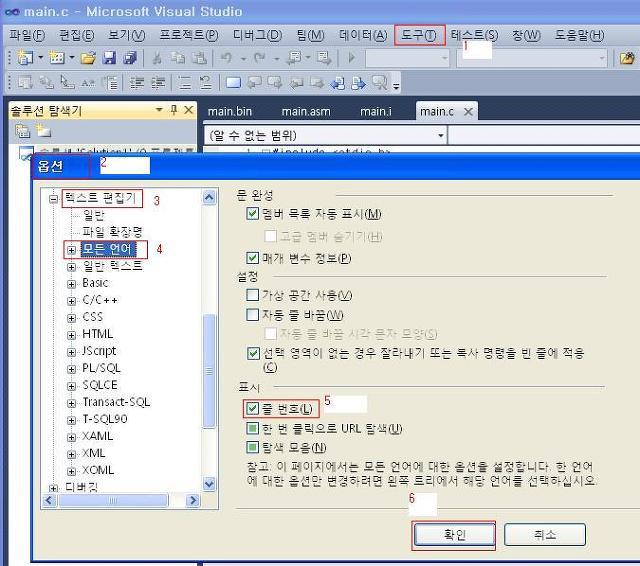This screenshot has width=640, height=566.
Task: Pin the Solution Explorer panel
Action: (174, 110)
